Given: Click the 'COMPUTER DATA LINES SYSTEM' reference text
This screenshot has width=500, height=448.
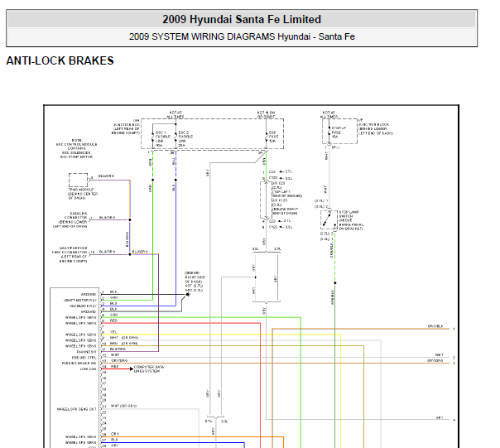Looking at the screenshot, I should [149, 369].
